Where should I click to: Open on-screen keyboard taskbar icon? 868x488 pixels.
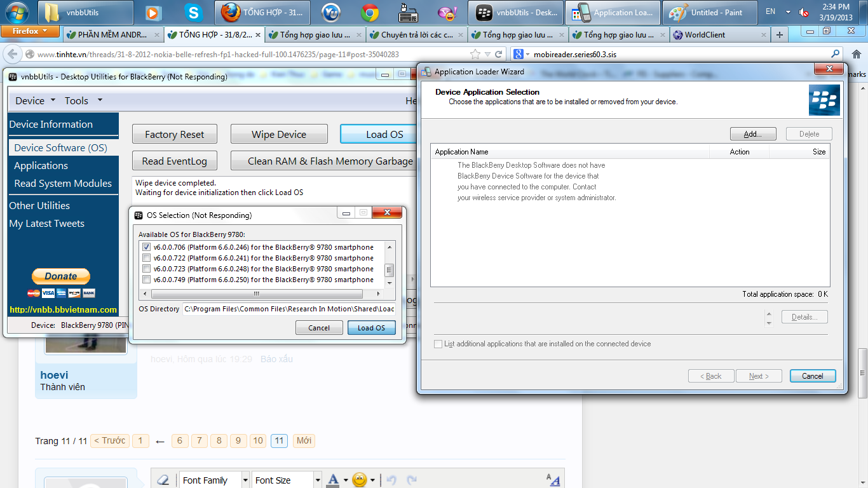409,12
